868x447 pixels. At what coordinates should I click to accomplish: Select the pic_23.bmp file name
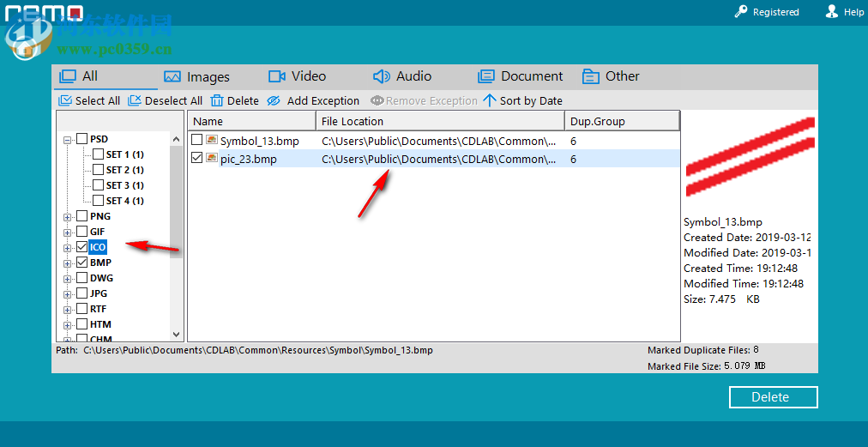(x=249, y=159)
